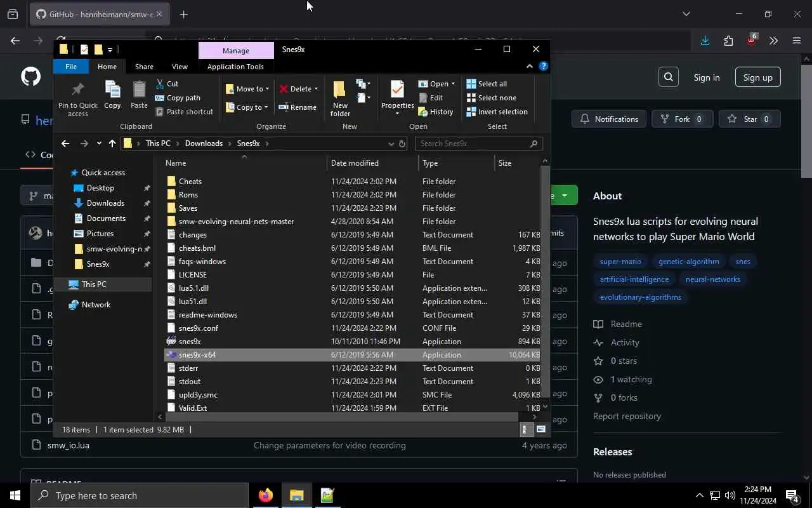
Task: Select Desktop in Quick access
Action: pyautogui.click(x=100, y=188)
